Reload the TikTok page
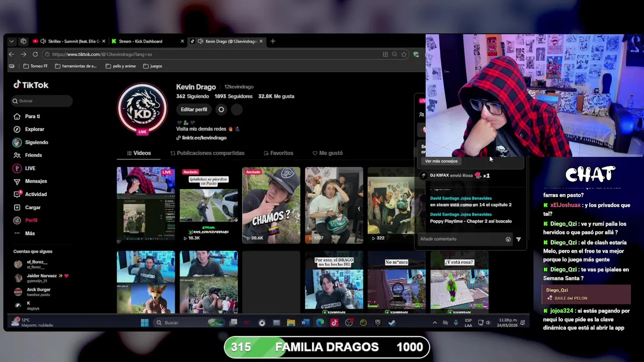Screen dimensions: 644x362 (35, 54)
